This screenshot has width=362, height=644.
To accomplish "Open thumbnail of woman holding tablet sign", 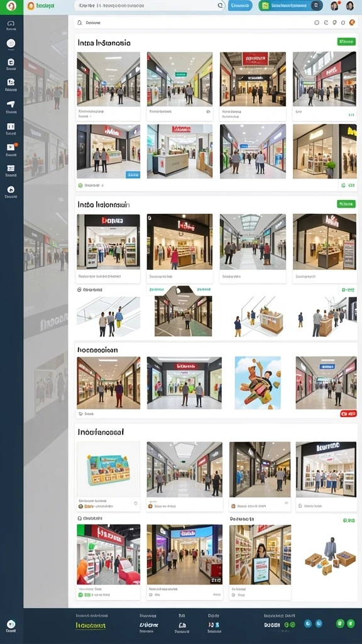I will point(260,555).
